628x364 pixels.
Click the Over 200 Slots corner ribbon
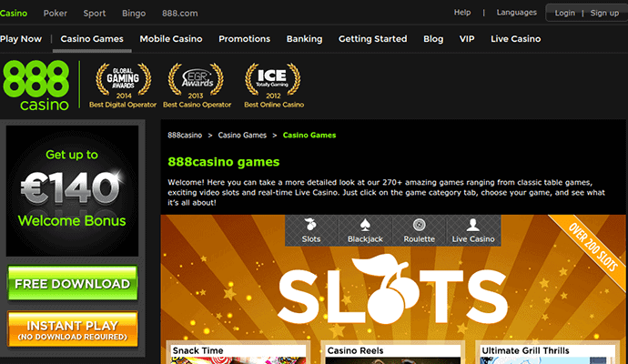point(593,248)
